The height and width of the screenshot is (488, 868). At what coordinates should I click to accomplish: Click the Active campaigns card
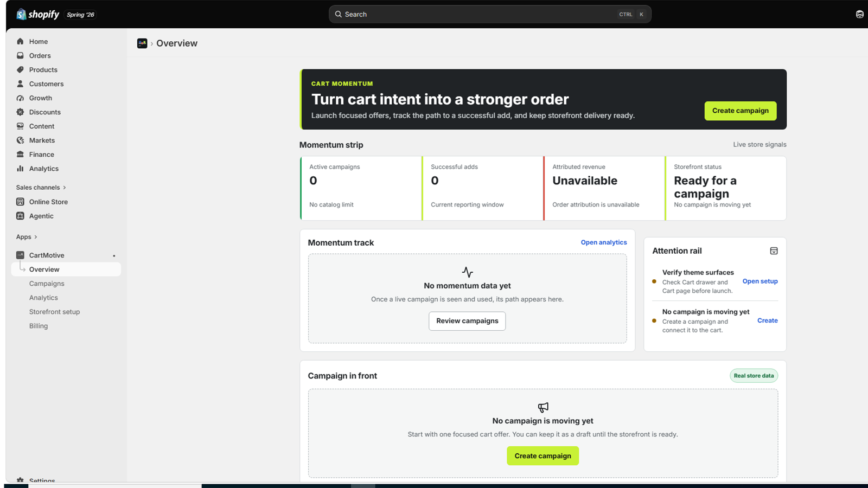(x=361, y=188)
